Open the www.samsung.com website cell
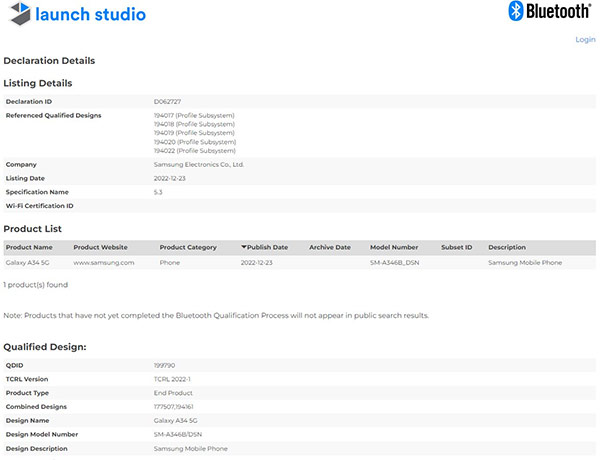The width and height of the screenshot is (600, 460). click(104, 263)
